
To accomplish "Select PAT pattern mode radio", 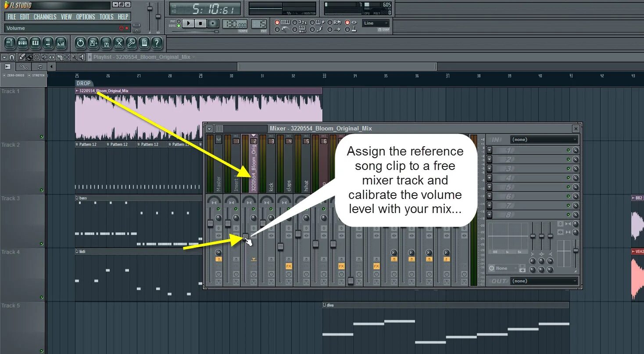I will coord(179,21).
